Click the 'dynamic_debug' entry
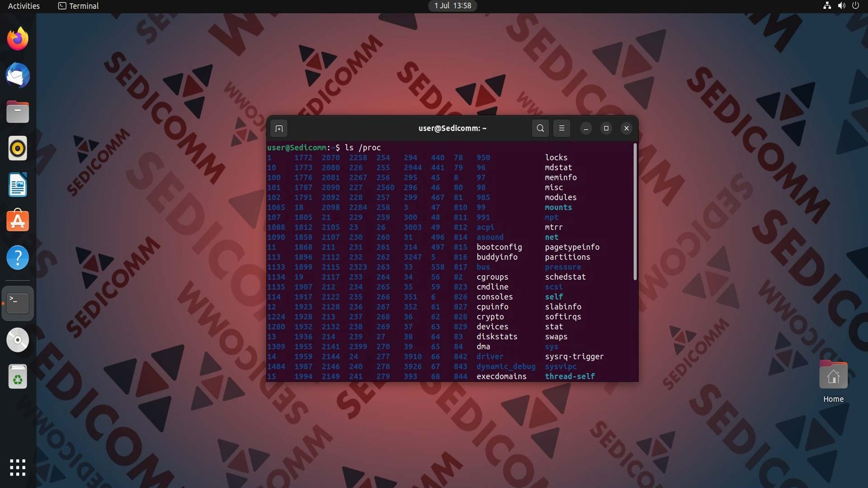This screenshot has height=488, width=868. [x=506, y=366]
